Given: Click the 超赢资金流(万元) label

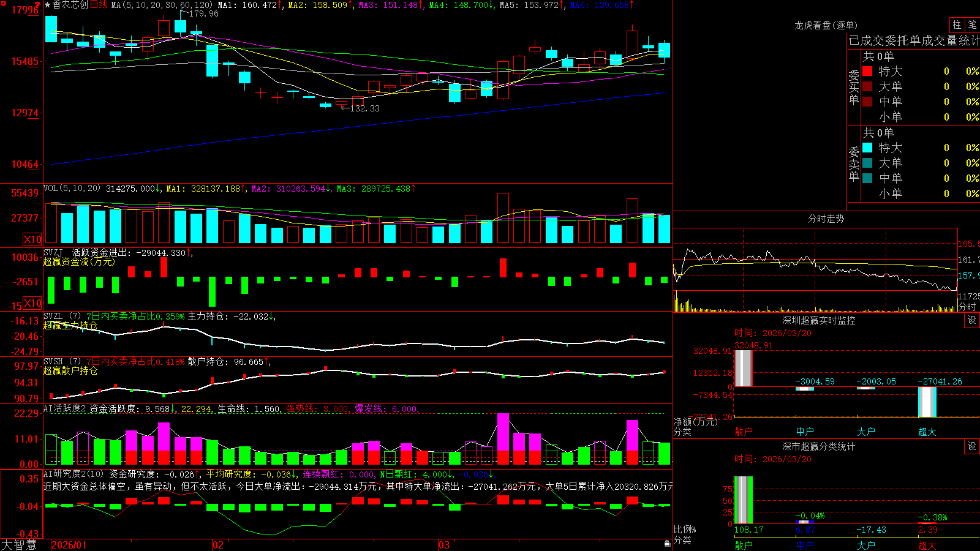Looking at the screenshot, I should click(x=79, y=261).
